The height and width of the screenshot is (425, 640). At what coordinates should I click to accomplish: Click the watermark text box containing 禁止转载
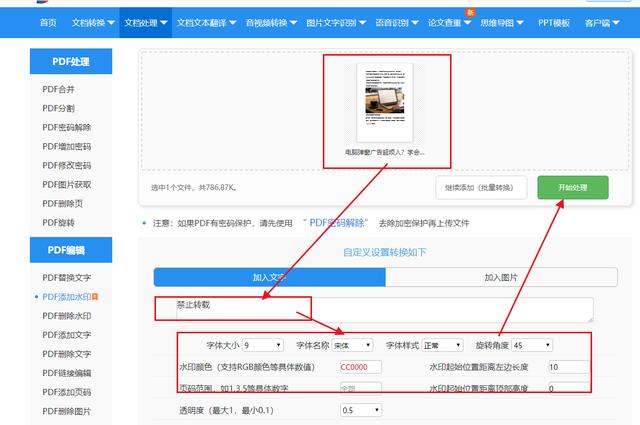384,310
